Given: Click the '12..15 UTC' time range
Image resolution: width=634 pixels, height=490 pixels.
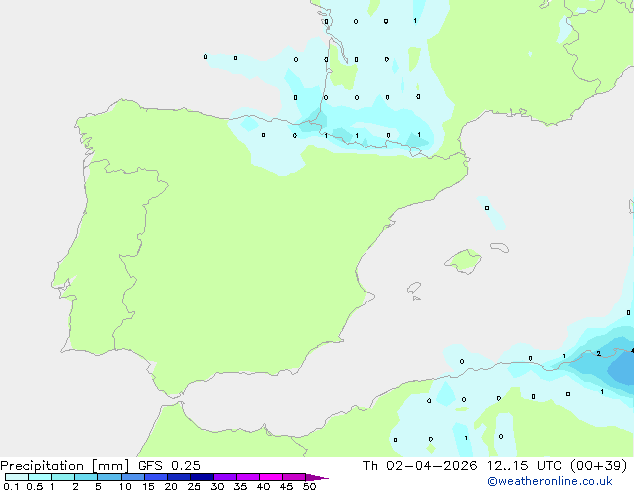Looking at the screenshot, I should pos(524,466).
